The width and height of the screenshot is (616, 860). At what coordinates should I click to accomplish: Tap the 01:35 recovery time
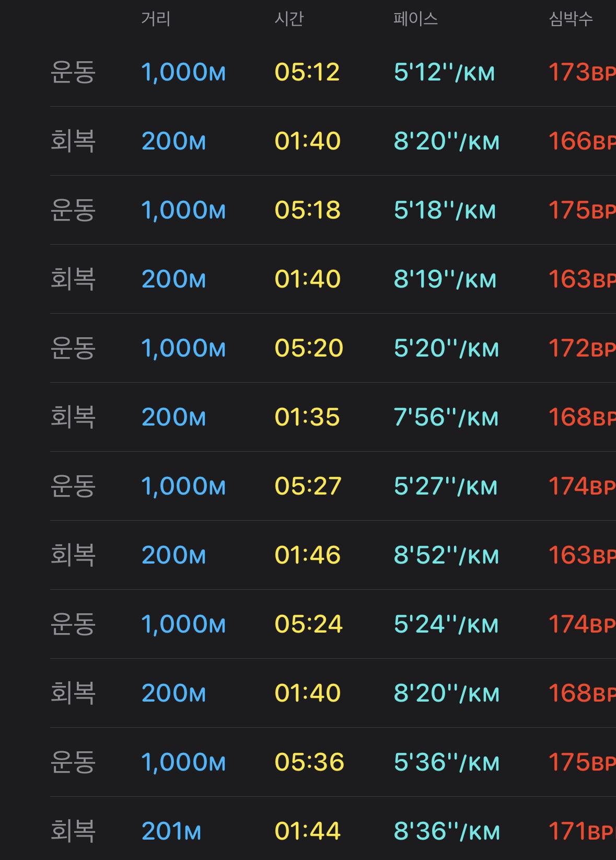[x=307, y=417]
